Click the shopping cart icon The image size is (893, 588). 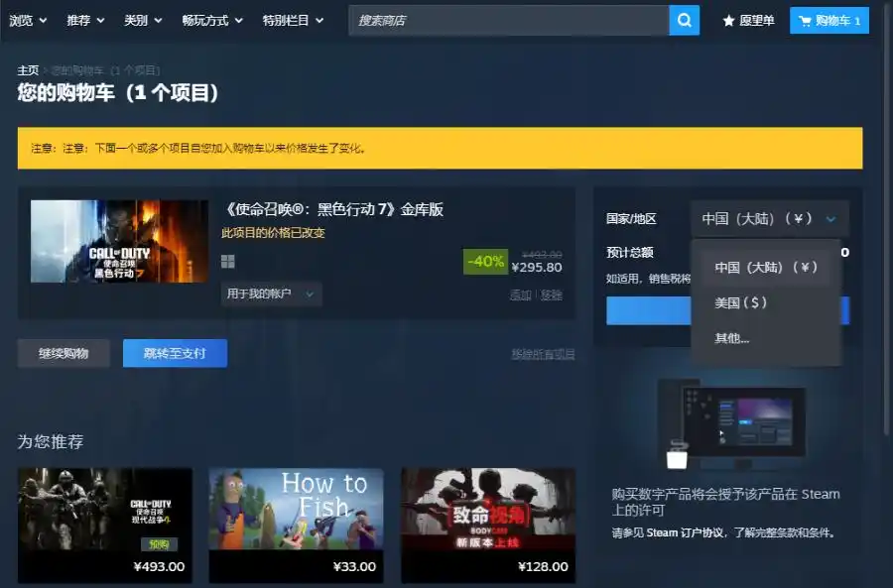click(x=805, y=21)
